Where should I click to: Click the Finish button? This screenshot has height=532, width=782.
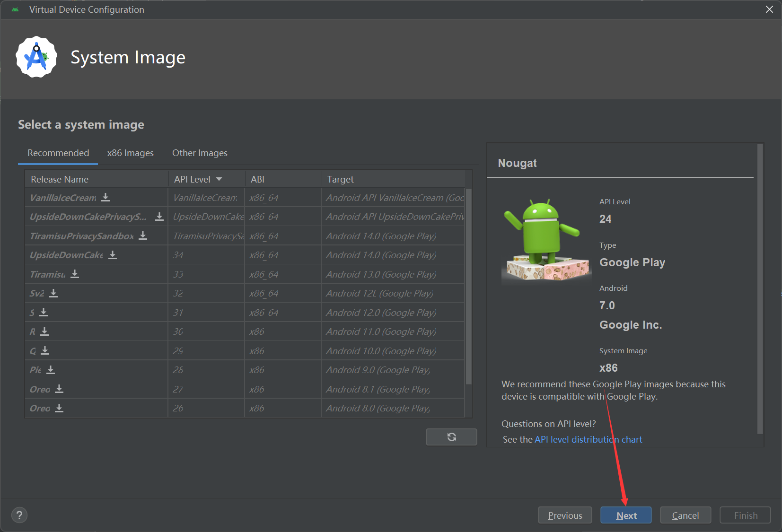pyautogui.click(x=745, y=515)
